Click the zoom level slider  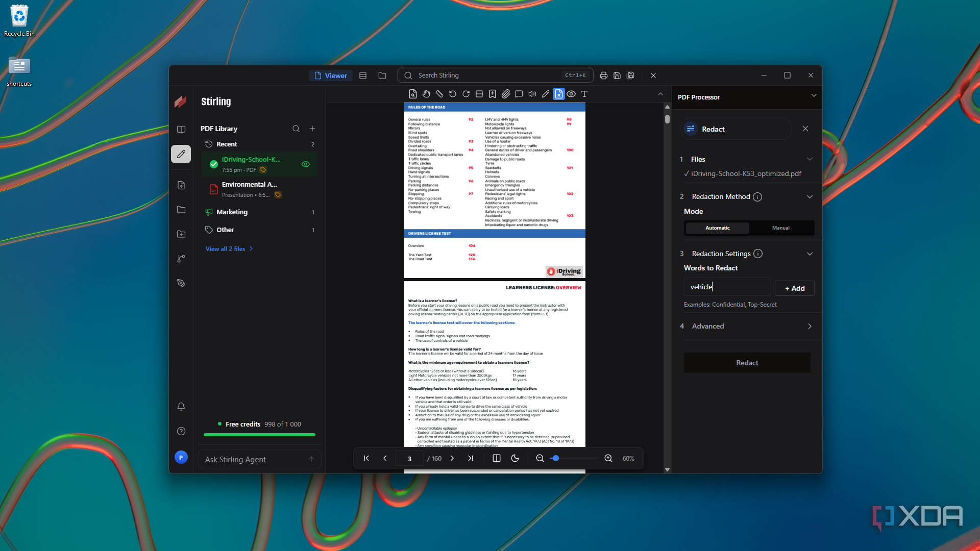(x=574, y=458)
